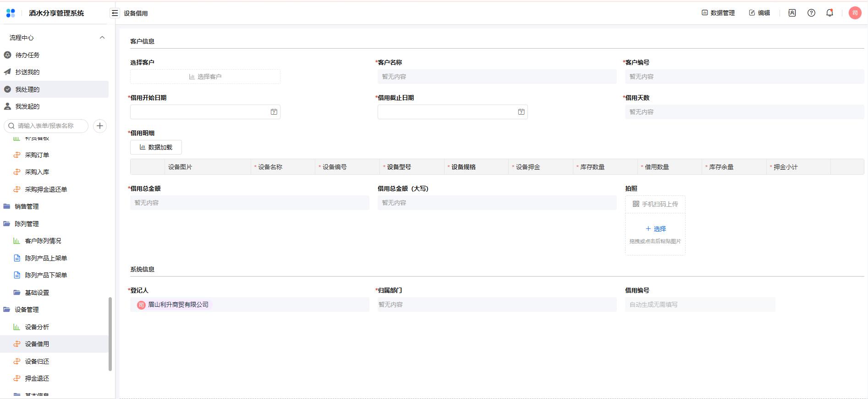868x399 pixels.
Task: Click the plus button beside sidebar search
Action: 100,126
